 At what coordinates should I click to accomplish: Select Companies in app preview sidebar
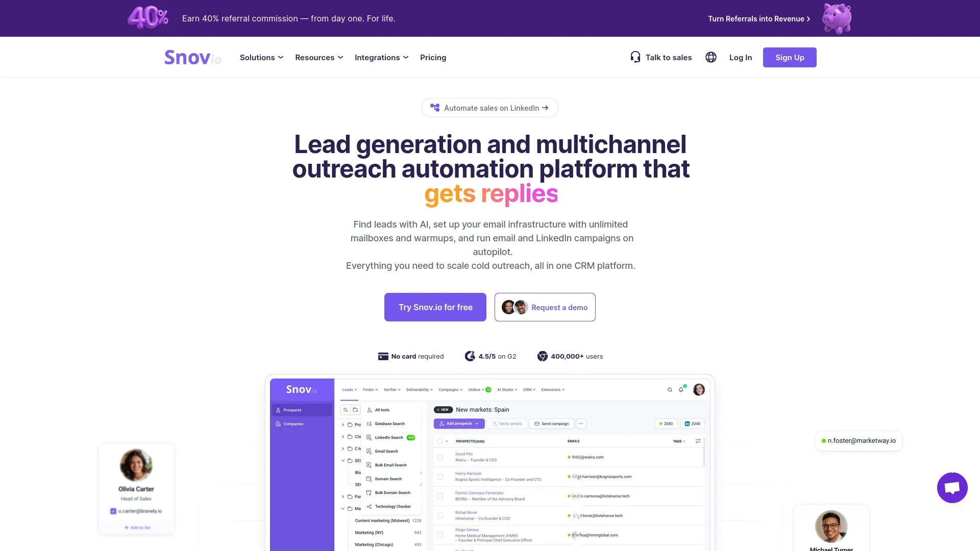pos(302,424)
